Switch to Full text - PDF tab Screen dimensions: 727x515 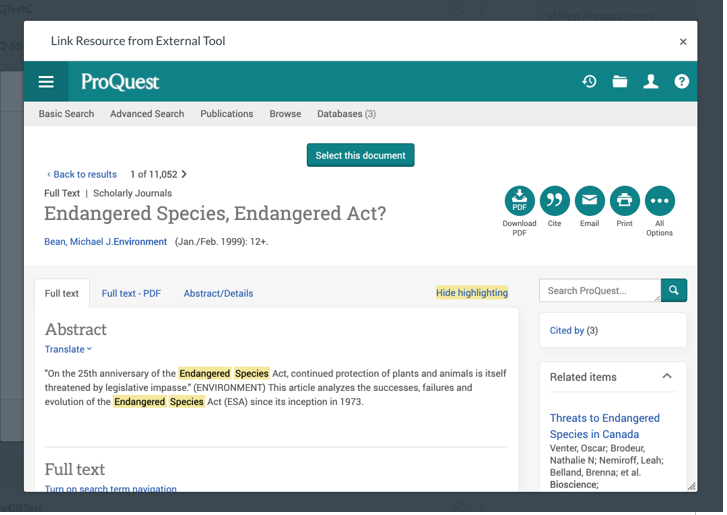[x=131, y=294]
